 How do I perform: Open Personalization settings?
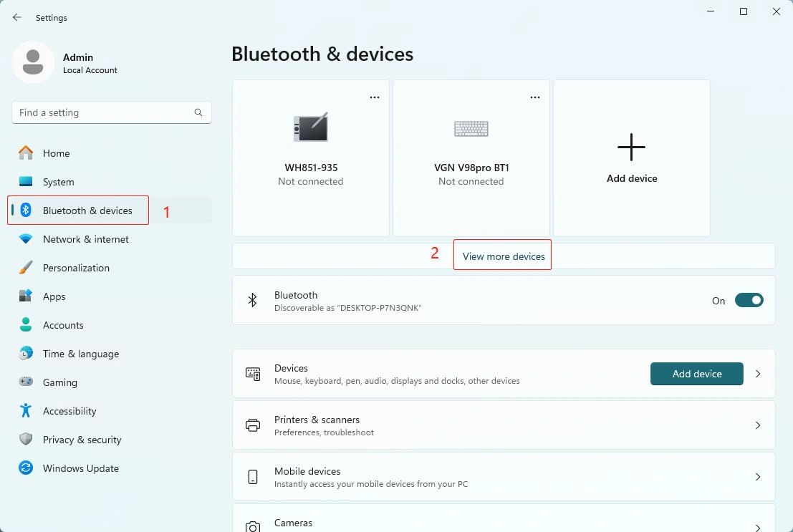click(111, 268)
